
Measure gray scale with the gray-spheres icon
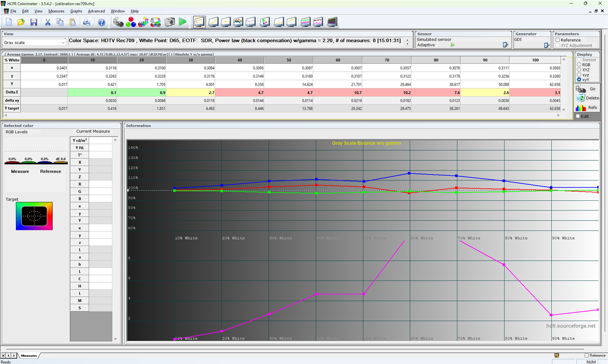pos(118,22)
